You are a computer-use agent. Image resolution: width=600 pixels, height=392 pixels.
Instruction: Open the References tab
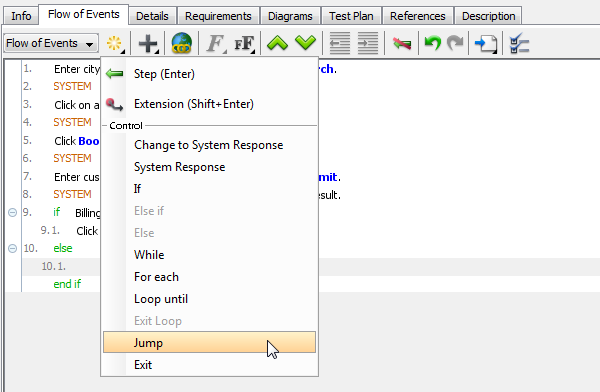418,16
